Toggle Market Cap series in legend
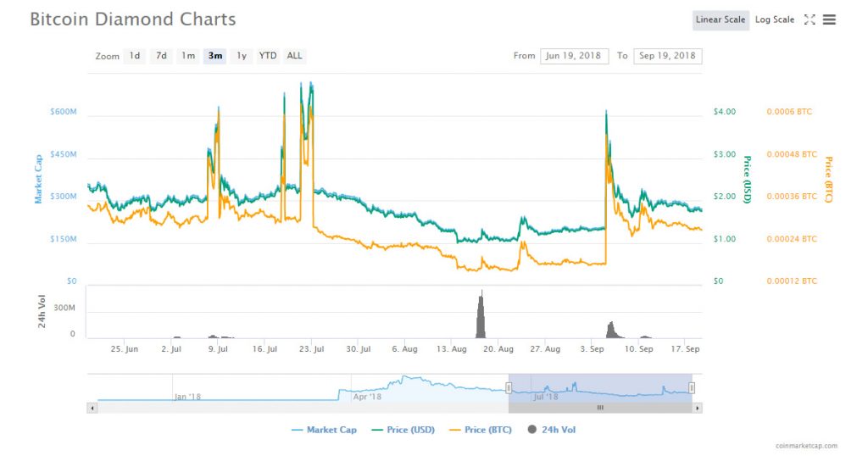 (325, 430)
